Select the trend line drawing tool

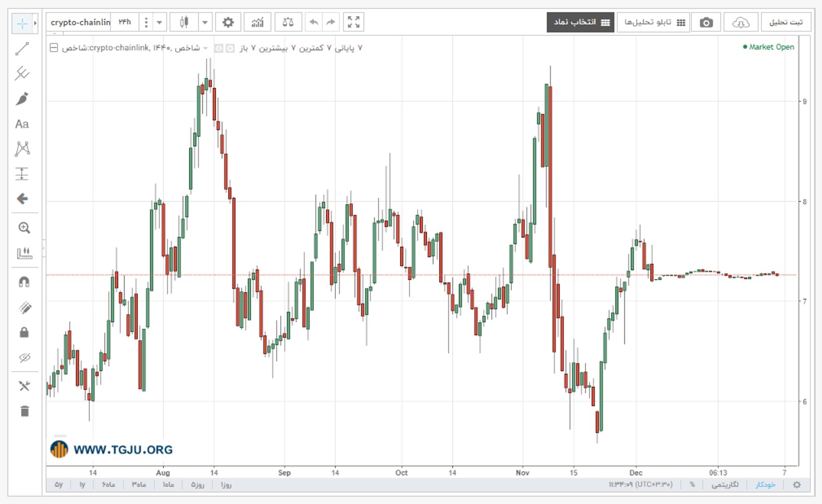point(22,49)
